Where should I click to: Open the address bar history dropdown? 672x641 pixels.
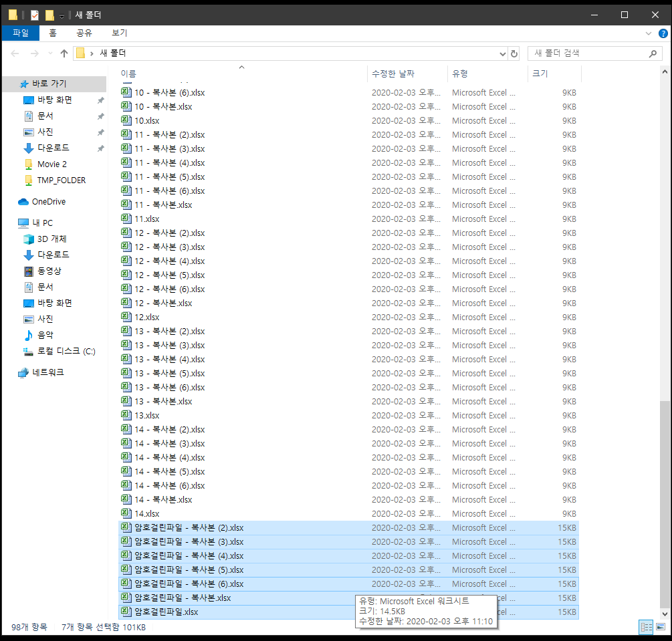502,53
